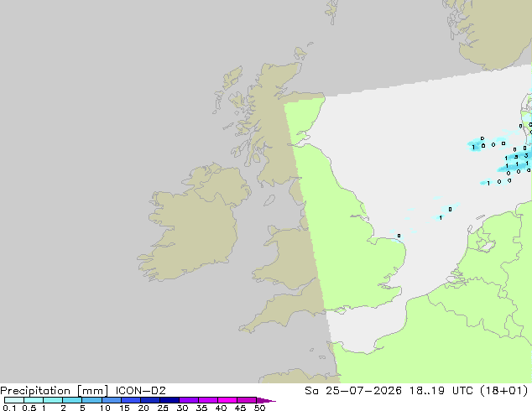Click the 'Precipitation [mm]' title text
This screenshot has height=411, width=532.
55,391
